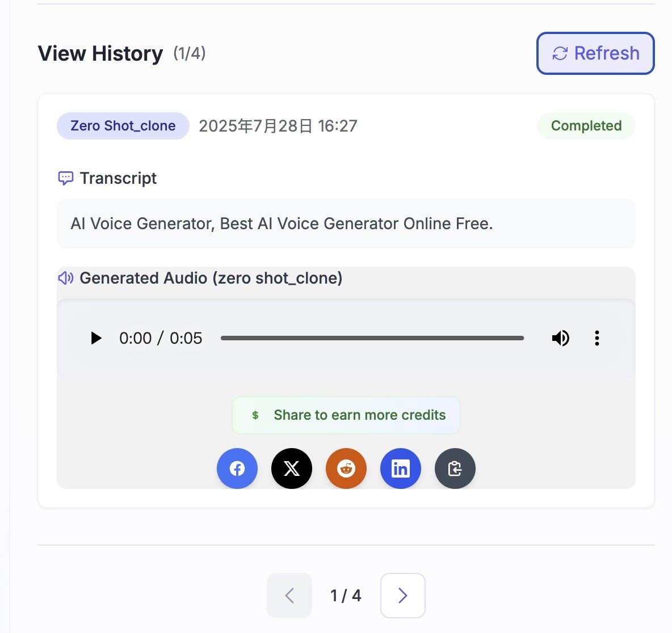Post the audio to X (Twitter)
Viewport: 672px width, 633px height.
pyautogui.click(x=292, y=469)
